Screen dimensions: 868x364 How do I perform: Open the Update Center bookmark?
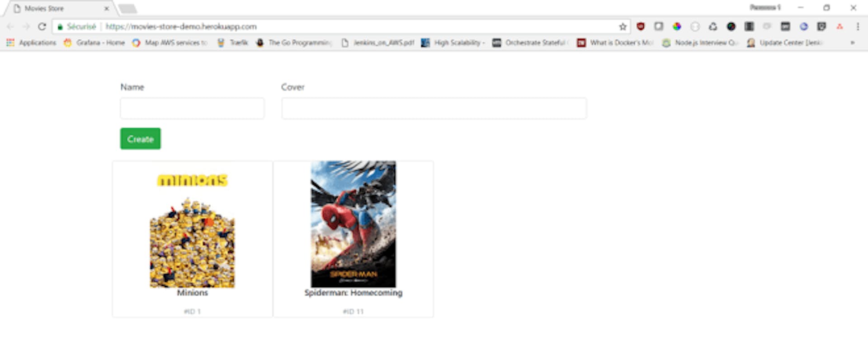click(x=785, y=42)
